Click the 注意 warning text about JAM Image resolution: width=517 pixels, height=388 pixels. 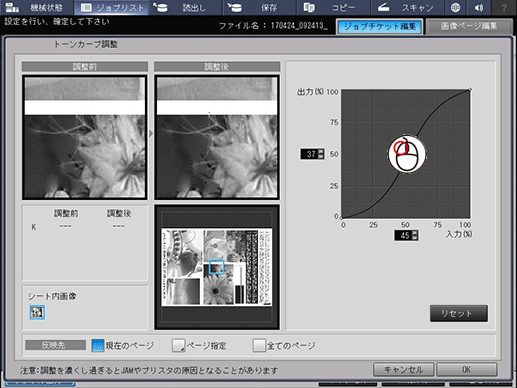[149, 370]
